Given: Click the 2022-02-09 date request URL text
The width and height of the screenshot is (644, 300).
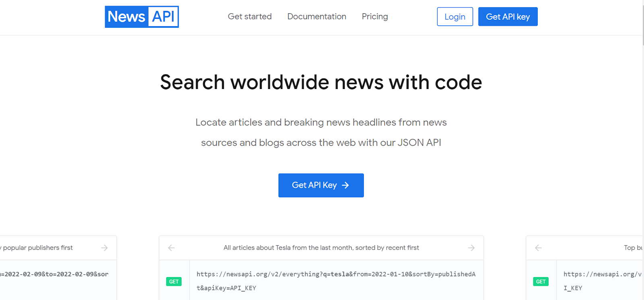Looking at the screenshot, I should [x=54, y=274].
